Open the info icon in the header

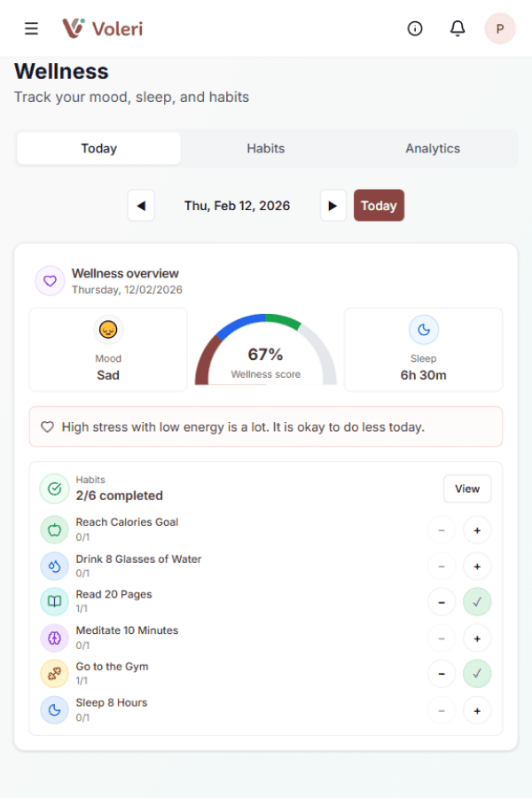tap(415, 28)
